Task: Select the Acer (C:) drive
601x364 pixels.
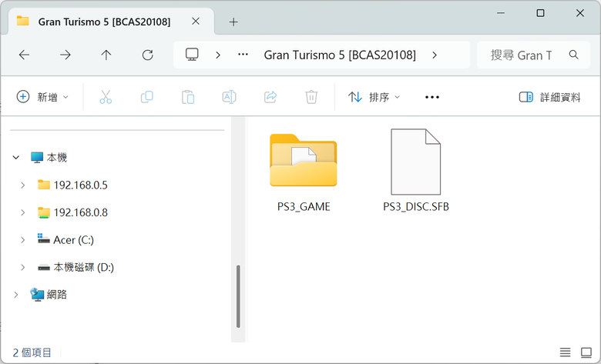Action: (65, 240)
